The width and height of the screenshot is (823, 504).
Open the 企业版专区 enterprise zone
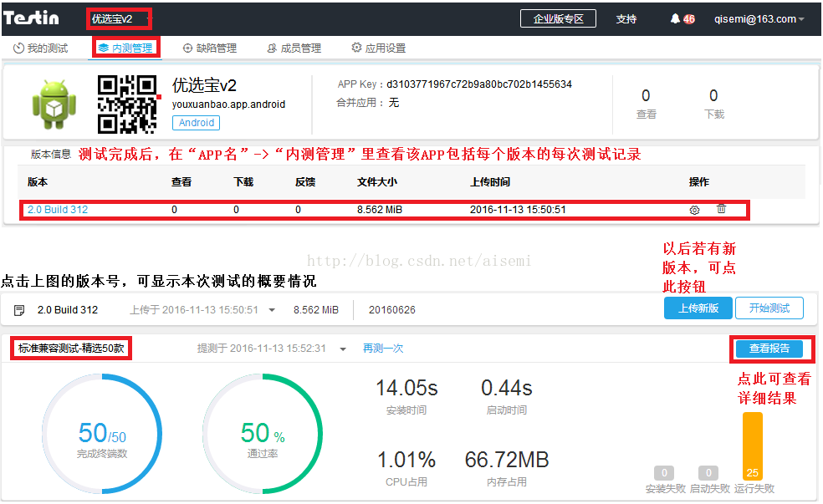click(x=558, y=19)
